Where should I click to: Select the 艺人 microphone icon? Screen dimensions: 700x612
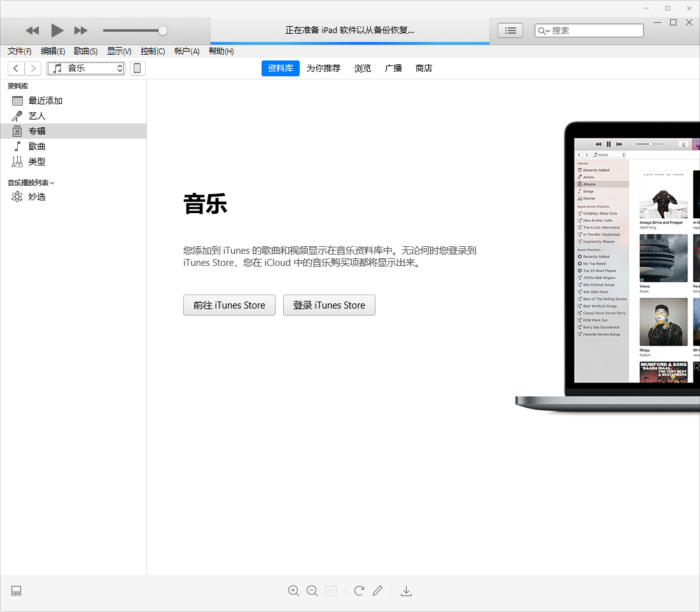tap(17, 116)
